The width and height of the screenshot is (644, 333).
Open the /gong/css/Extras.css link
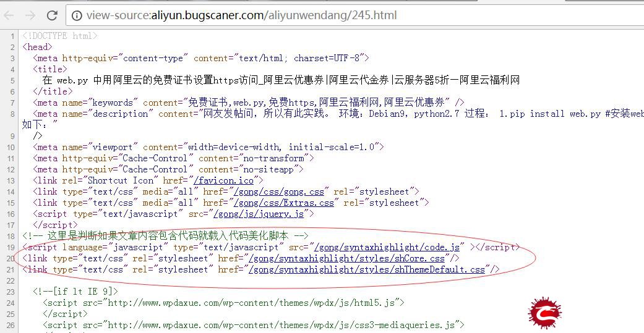(284, 203)
